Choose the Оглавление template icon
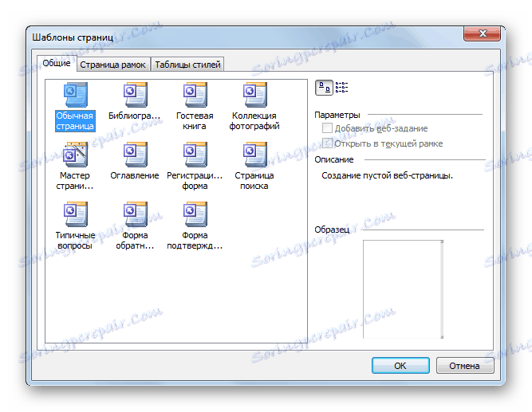This screenshot has height=412, width=532. (x=135, y=155)
